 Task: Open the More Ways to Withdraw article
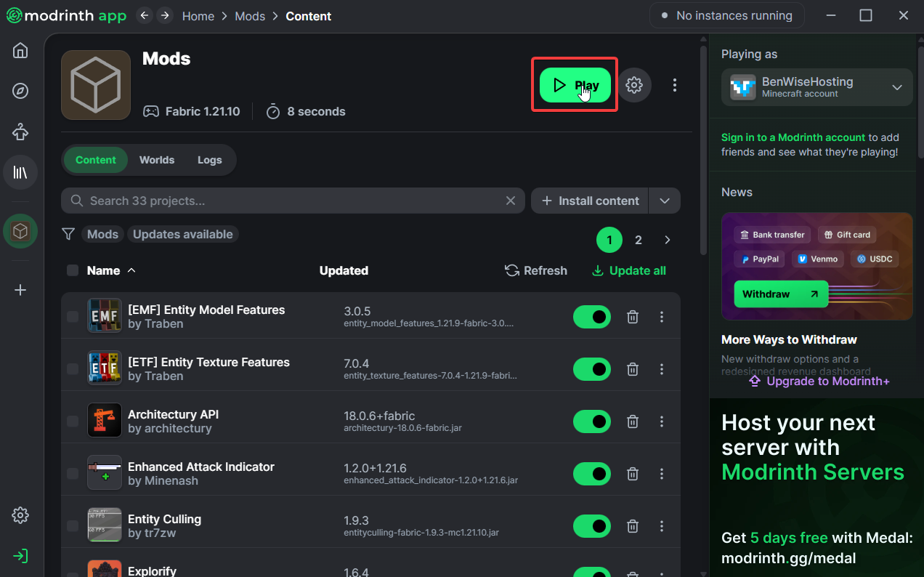(x=789, y=339)
